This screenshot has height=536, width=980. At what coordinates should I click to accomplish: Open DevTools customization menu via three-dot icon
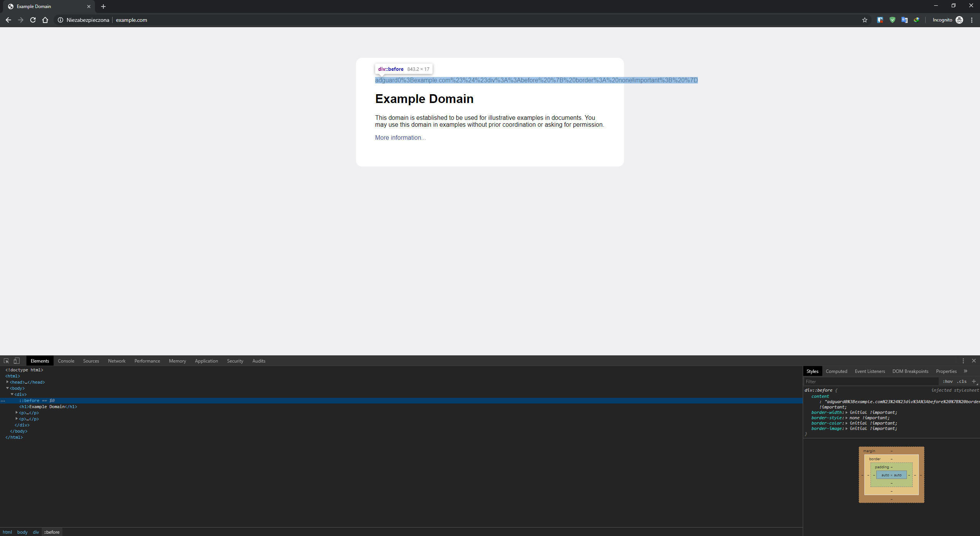click(x=963, y=361)
